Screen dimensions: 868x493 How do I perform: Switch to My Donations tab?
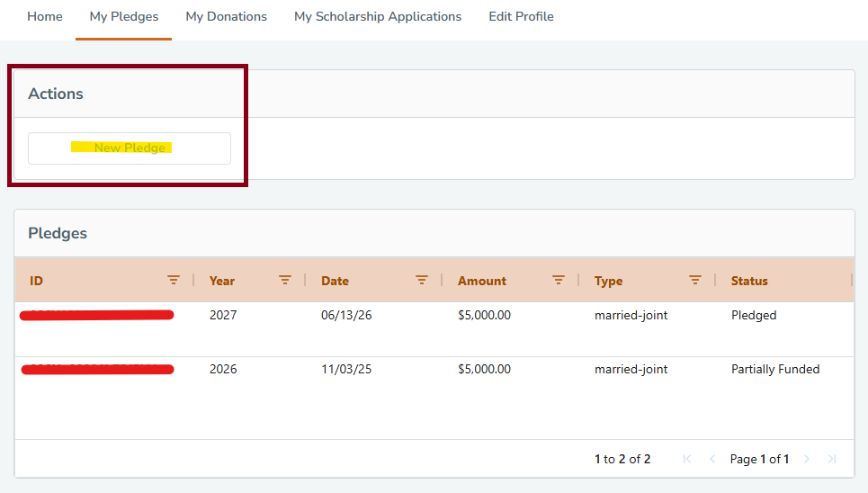pyautogui.click(x=226, y=16)
